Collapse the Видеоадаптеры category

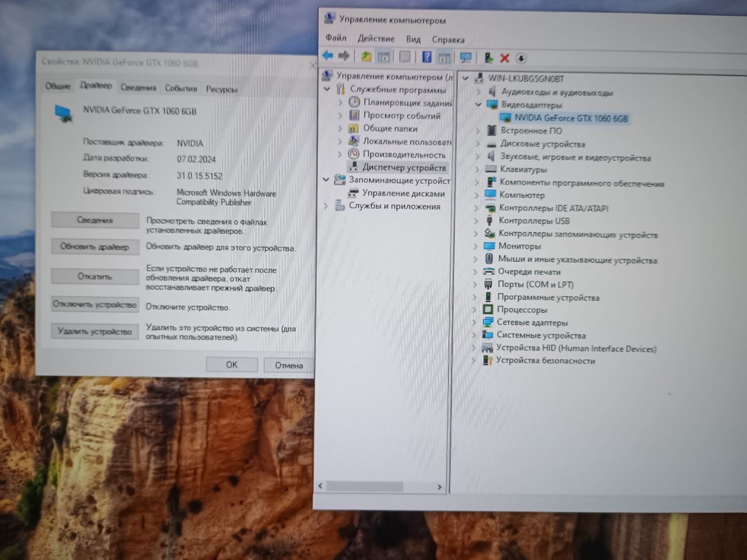(479, 104)
